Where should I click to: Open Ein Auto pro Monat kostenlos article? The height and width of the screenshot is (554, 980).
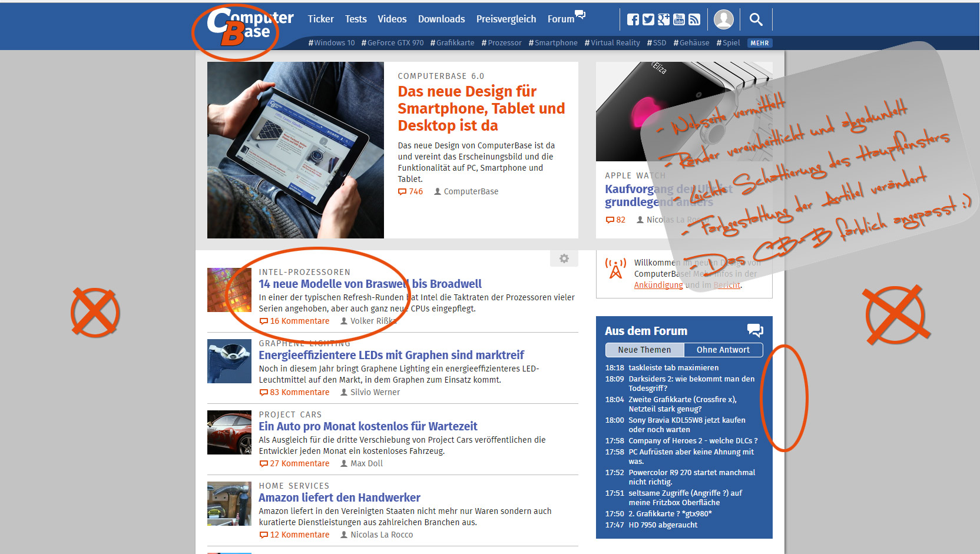coord(368,426)
